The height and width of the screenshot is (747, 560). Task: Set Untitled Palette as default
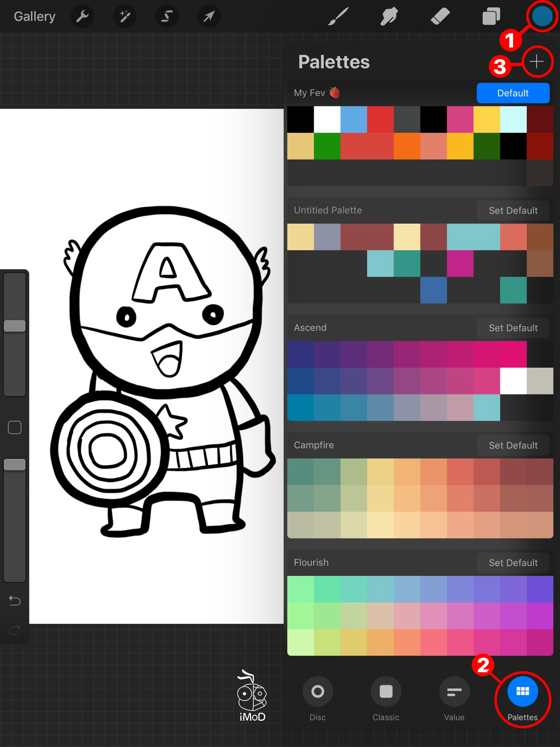point(513,211)
